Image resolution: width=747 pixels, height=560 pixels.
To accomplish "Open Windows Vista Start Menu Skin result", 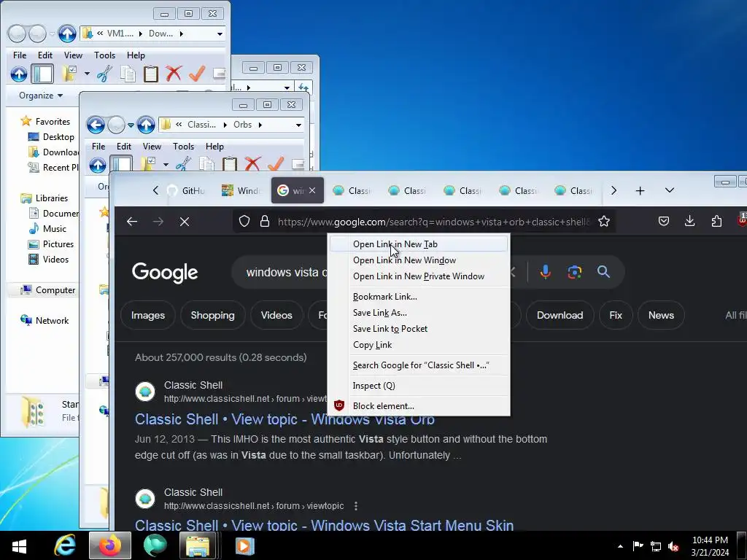I will [x=324, y=525].
